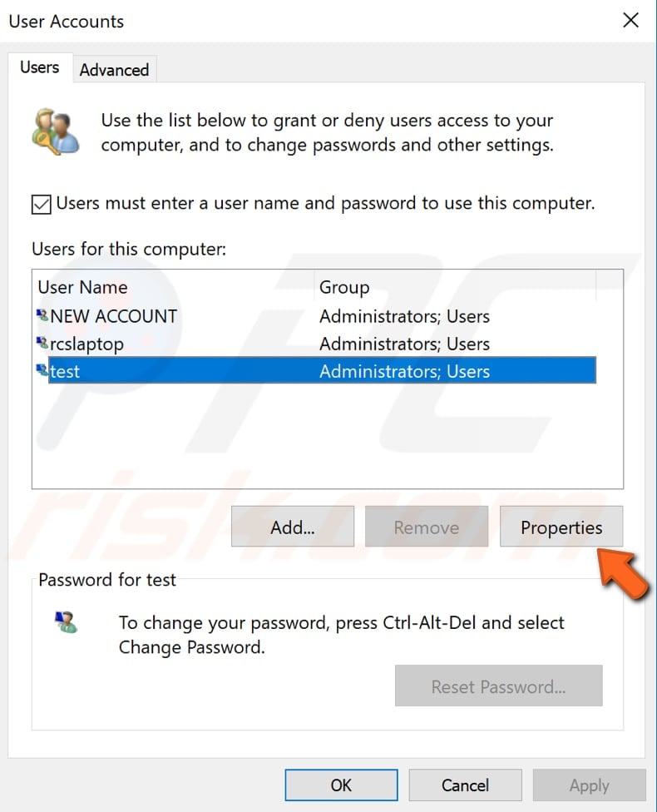Switch to the Advanced tab
The image size is (657, 812).
114,70
